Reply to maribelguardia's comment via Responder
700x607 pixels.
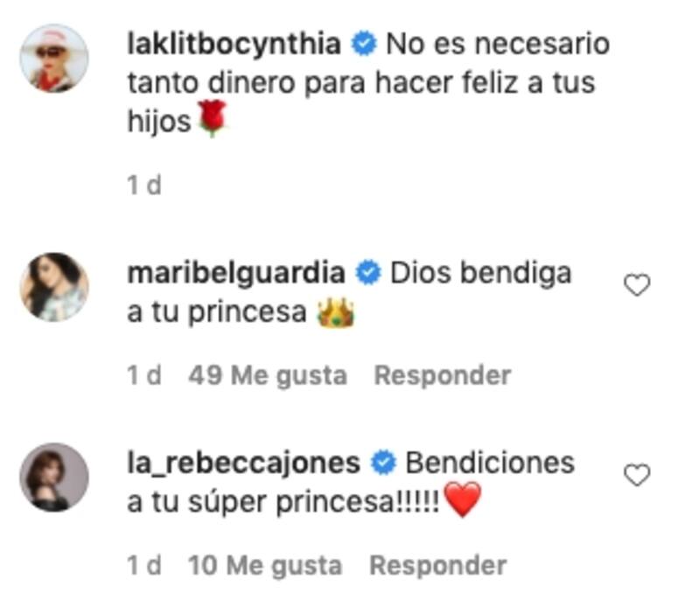pos(443,375)
